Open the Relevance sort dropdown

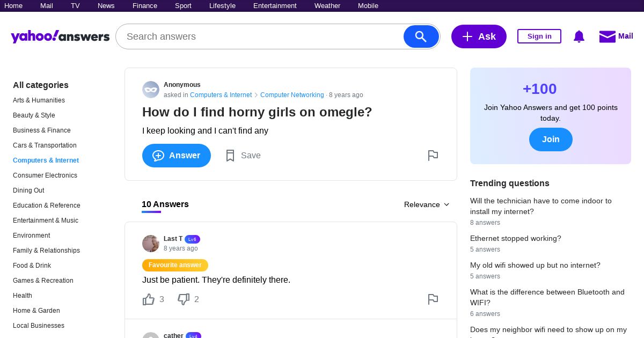pos(427,204)
